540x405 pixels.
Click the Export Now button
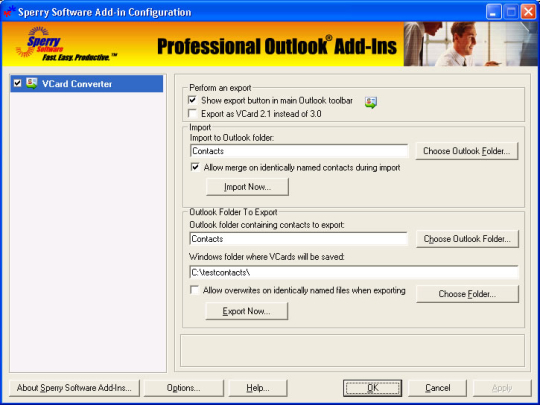point(247,311)
